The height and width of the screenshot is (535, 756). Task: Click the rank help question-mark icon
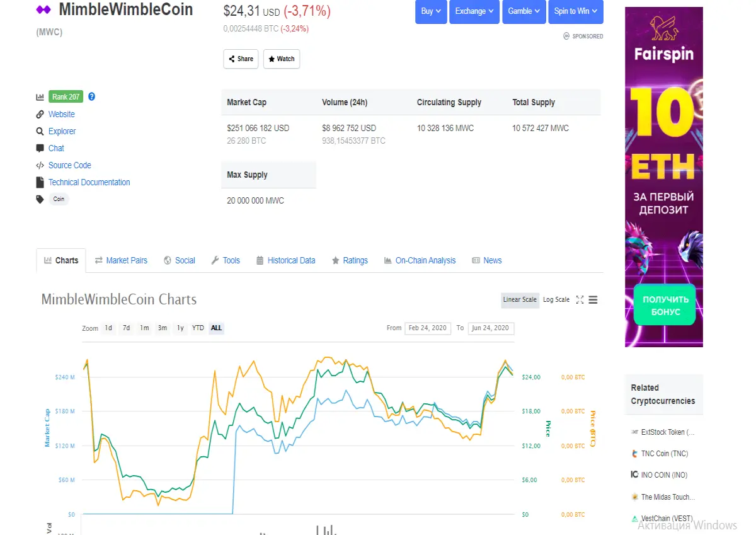(x=91, y=96)
